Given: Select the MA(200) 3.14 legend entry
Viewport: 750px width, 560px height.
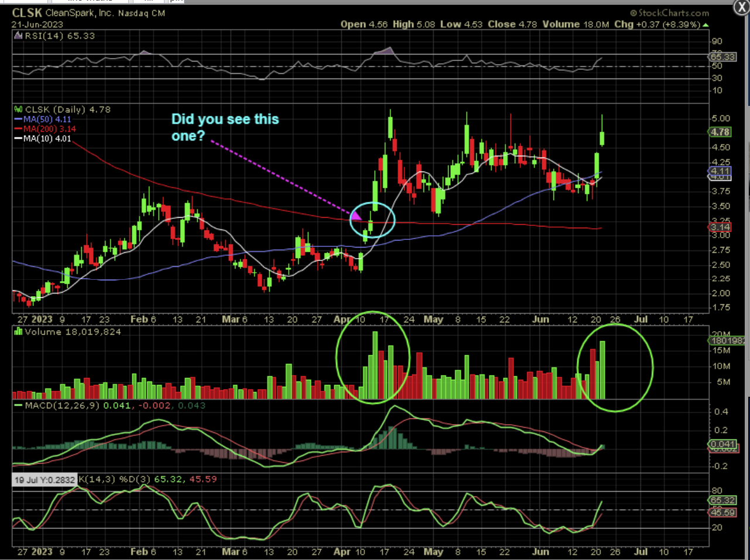Looking at the screenshot, I should click(x=49, y=129).
